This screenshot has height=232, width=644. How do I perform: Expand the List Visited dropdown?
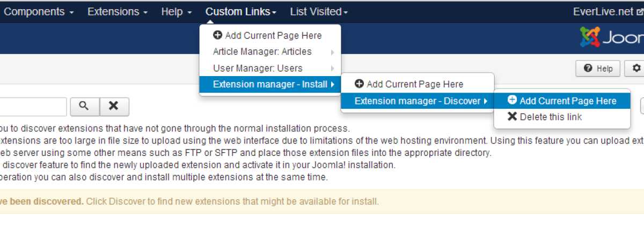(319, 12)
